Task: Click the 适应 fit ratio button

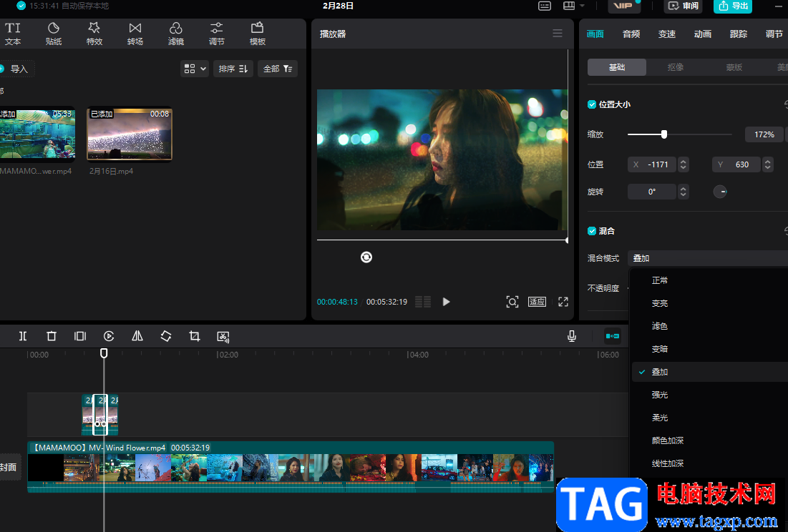Action: pyautogui.click(x=537, y=302)
